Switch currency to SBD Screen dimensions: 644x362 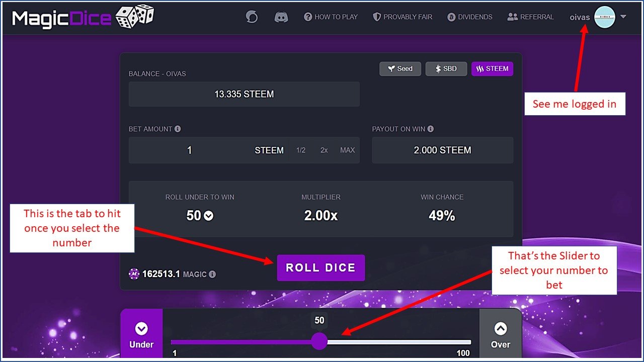(x=446, y=69)
